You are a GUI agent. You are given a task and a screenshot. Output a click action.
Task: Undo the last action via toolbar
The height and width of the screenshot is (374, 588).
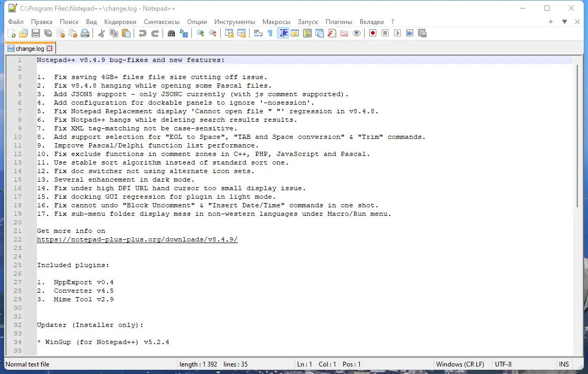point(143,33)
